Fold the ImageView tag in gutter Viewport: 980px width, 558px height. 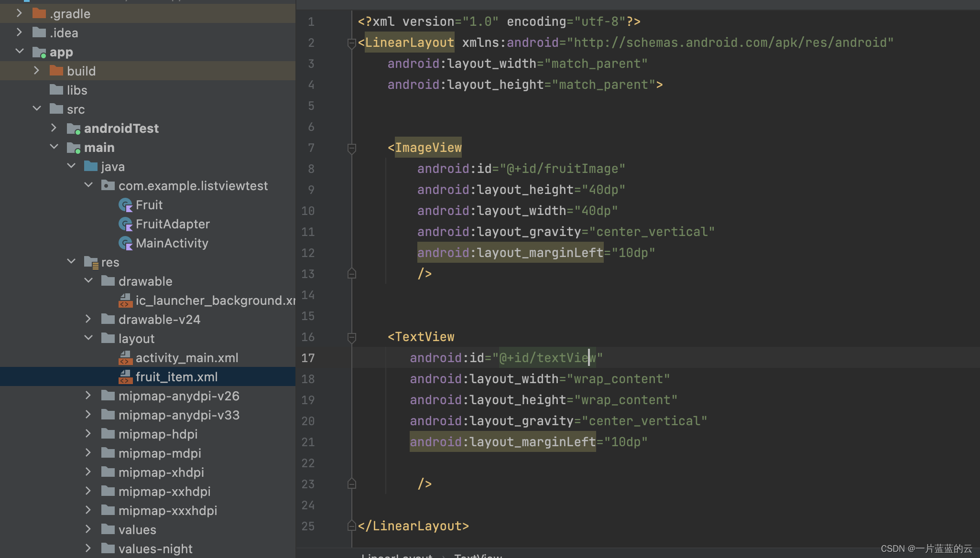352,148
